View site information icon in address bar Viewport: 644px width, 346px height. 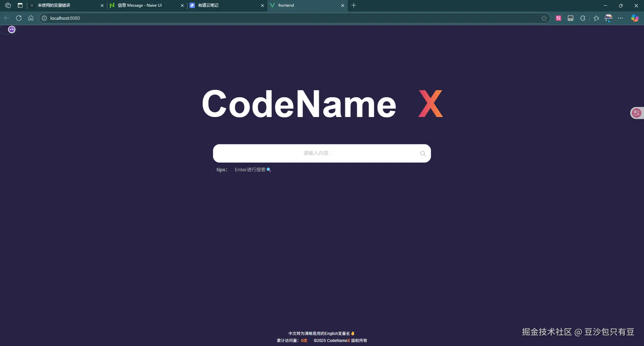pos(44,18)
